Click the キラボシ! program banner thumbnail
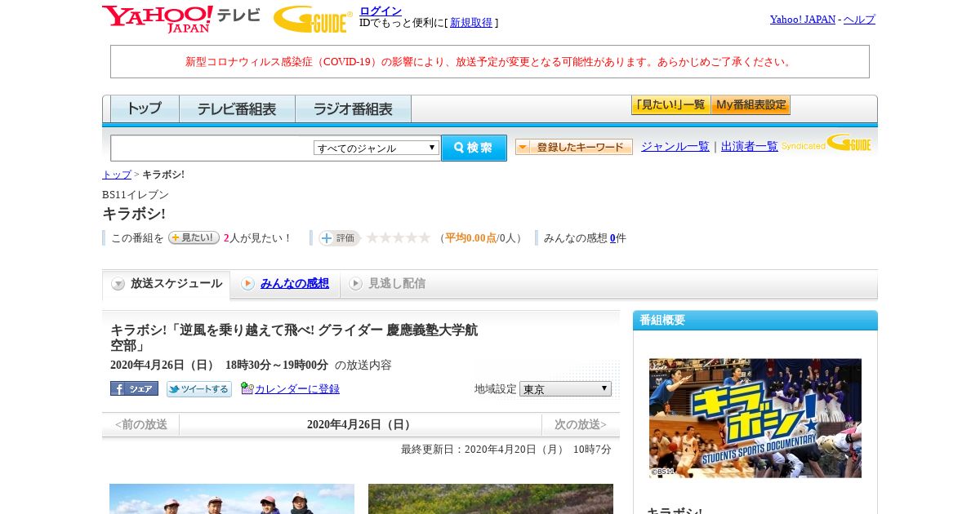 click(755, 418)
